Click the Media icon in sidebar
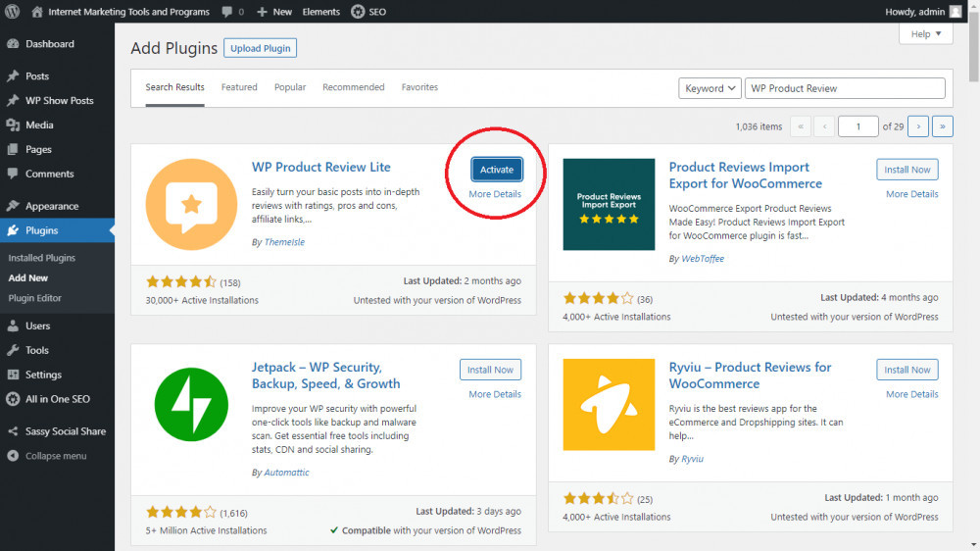Screen dimensions: 980x551 13,125
